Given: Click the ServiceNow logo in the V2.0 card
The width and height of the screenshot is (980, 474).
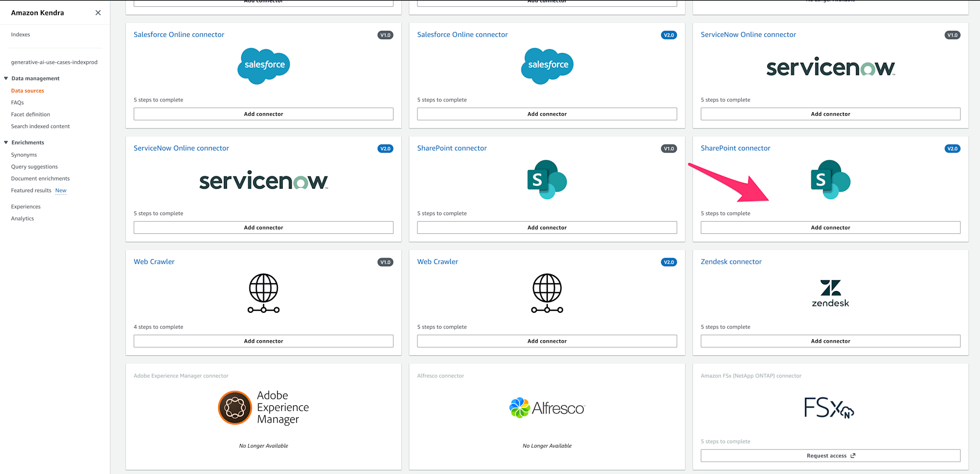Looking at the screenshot, I should click(x=264, y=180).
